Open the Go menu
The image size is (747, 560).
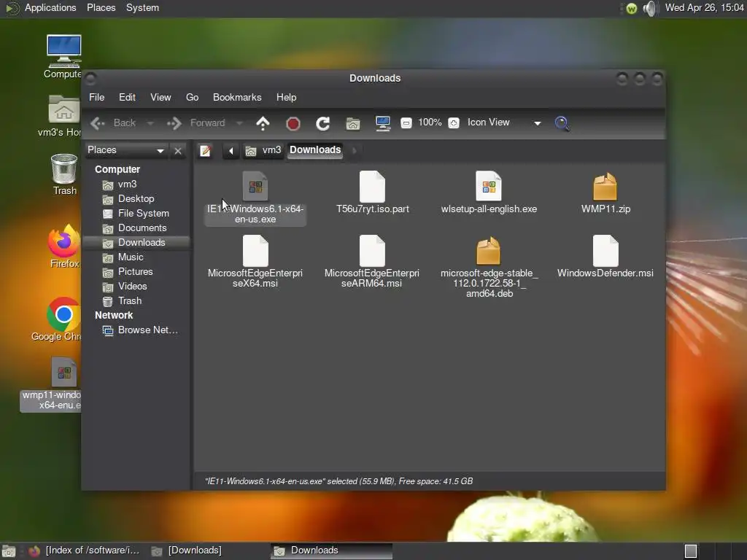[x=192, y=97]
